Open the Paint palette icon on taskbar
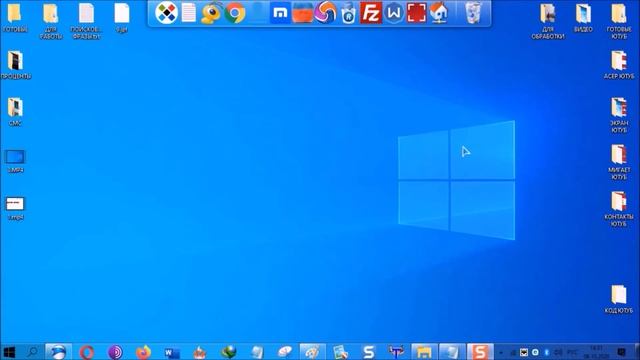640x360 pixels. (x=313, y=352)
